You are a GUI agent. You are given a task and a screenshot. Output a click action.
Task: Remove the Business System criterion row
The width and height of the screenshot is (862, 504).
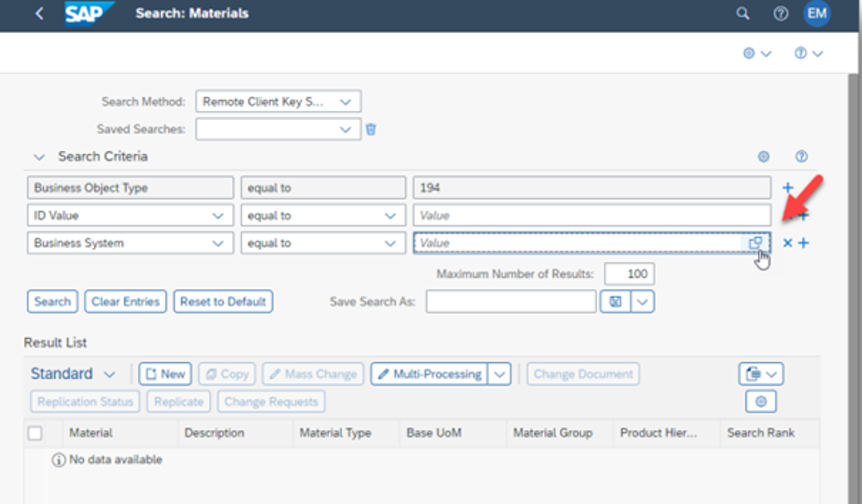787,243
